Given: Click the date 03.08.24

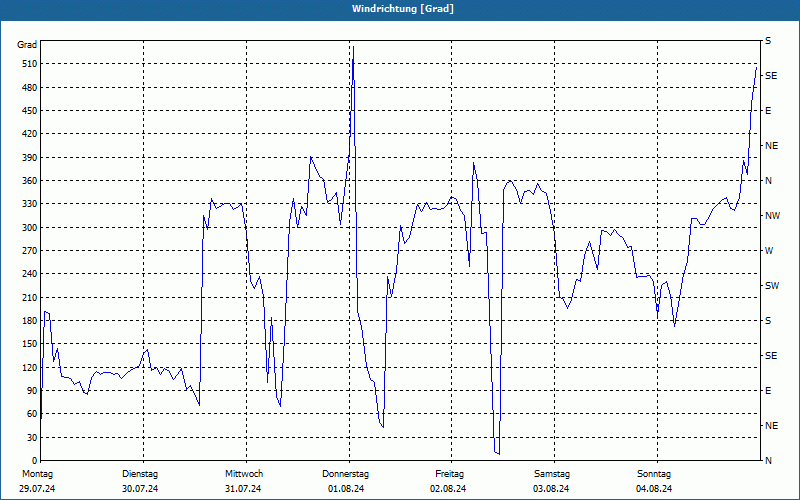Looking at the screenshot, I should (x=552, y=489).
